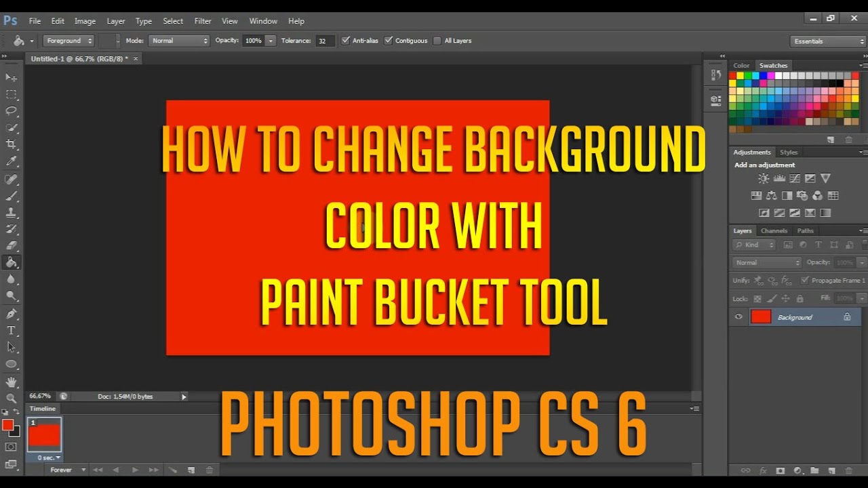Screen dimensions: 868x488
Task: Open the layer Kind filter dropdown
Action: tap(755, 245)
